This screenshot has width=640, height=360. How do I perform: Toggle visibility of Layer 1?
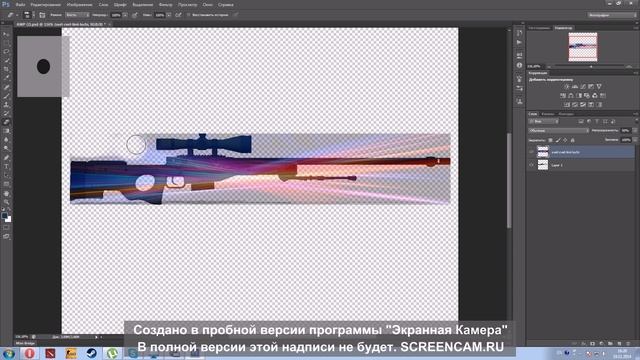(531, 165)
